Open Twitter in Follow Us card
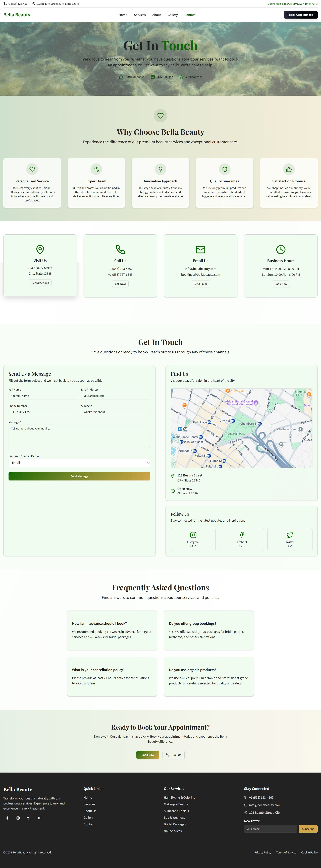 (290, 539)
